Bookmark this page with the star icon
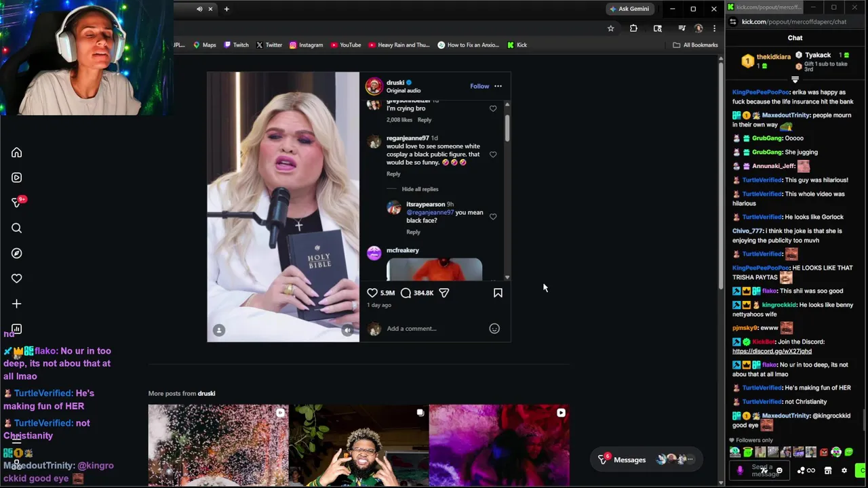This screenshot has width=868, height=488. (610, 28)
